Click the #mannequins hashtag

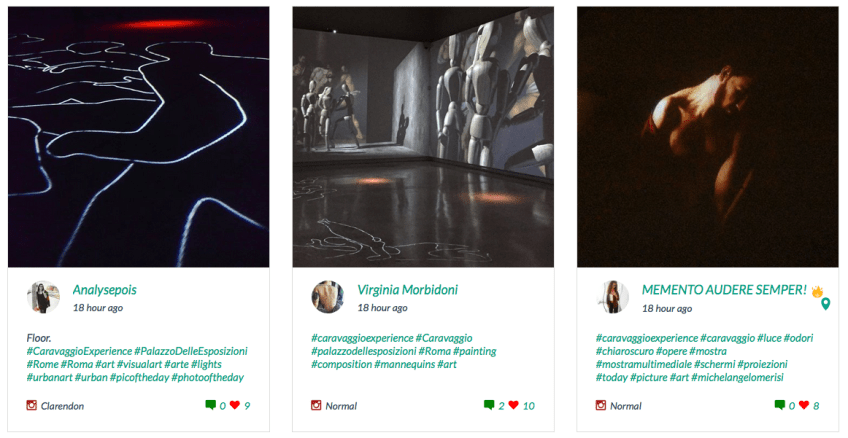[x=405, y=364]
